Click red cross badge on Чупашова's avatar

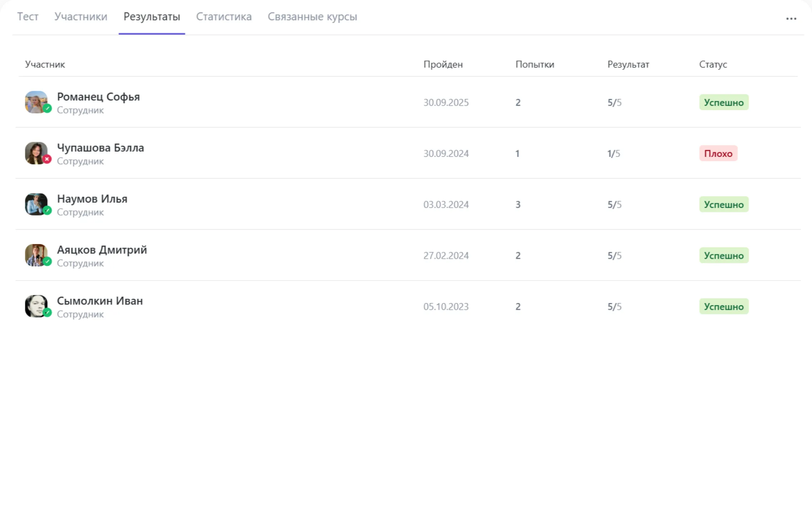click(47, 159)
